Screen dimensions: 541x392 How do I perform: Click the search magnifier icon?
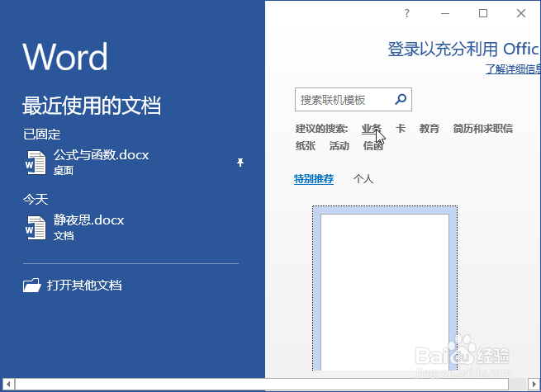coord(401,100)
